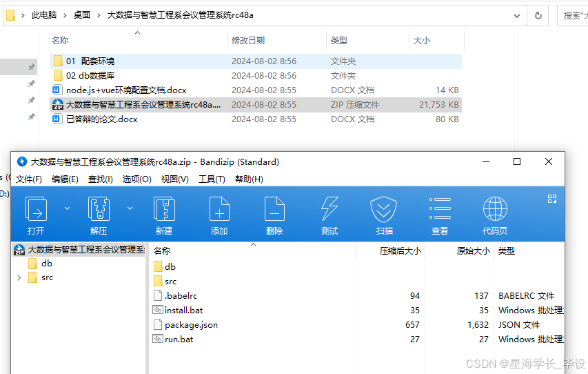The height and width of the screenshot is (374, 588).
Task: Click the 01 配套环境 folder name
Action: click(90, 61)
